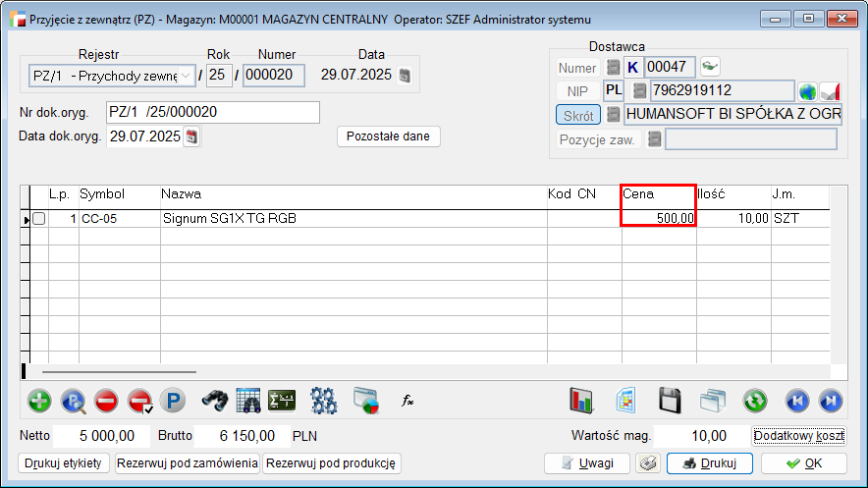
Task: Open calendar picker next to Data dok.oryg.
Action: click(191, 136)
